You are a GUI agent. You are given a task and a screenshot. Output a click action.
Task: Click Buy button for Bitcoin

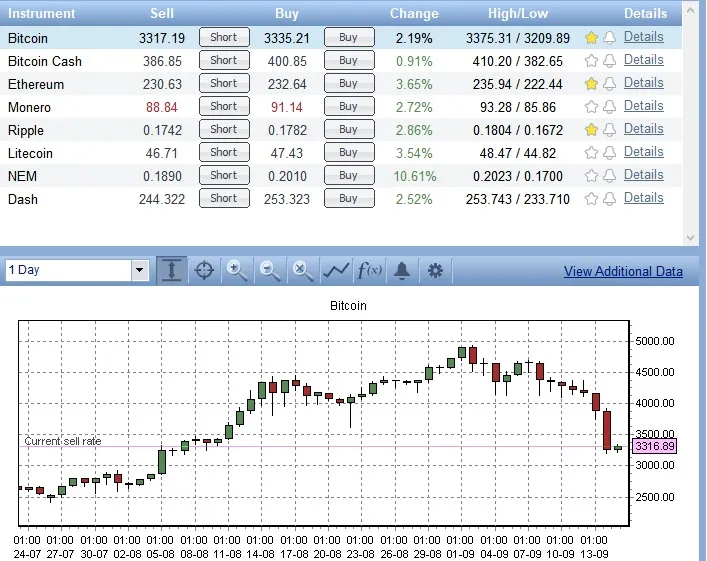349,37
